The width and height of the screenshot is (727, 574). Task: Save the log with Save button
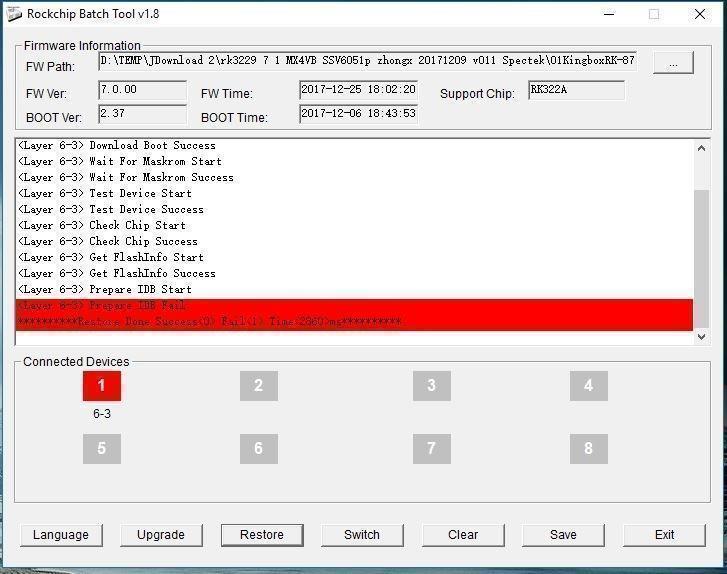[563, 535]
